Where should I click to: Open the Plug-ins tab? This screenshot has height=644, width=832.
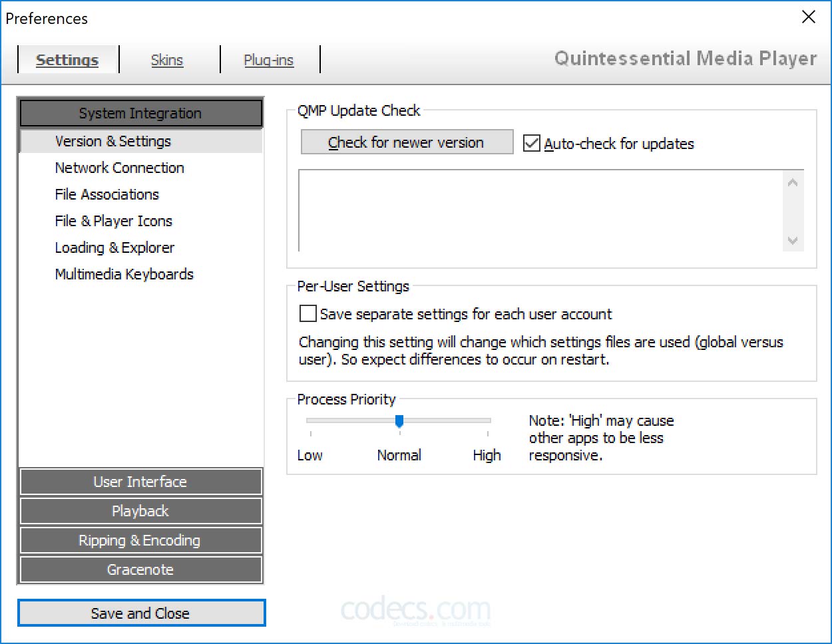tap(269, 60)
